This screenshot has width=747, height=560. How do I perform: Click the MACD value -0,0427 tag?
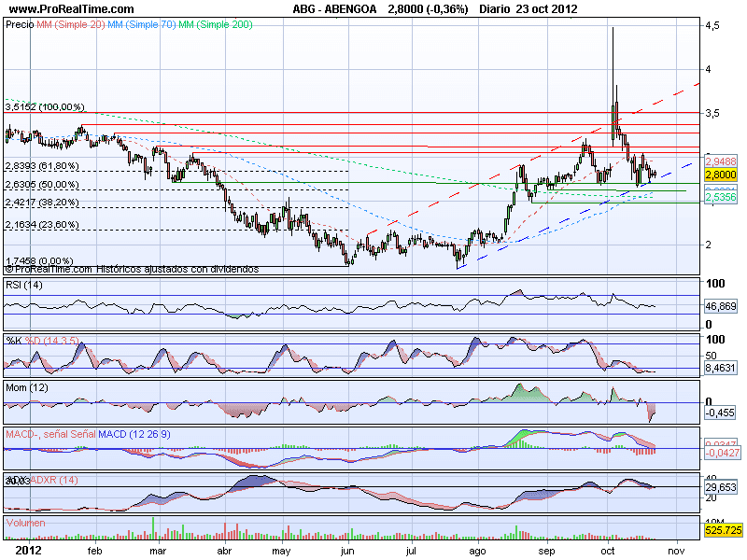pyautogui.click(x=722, y=453)
